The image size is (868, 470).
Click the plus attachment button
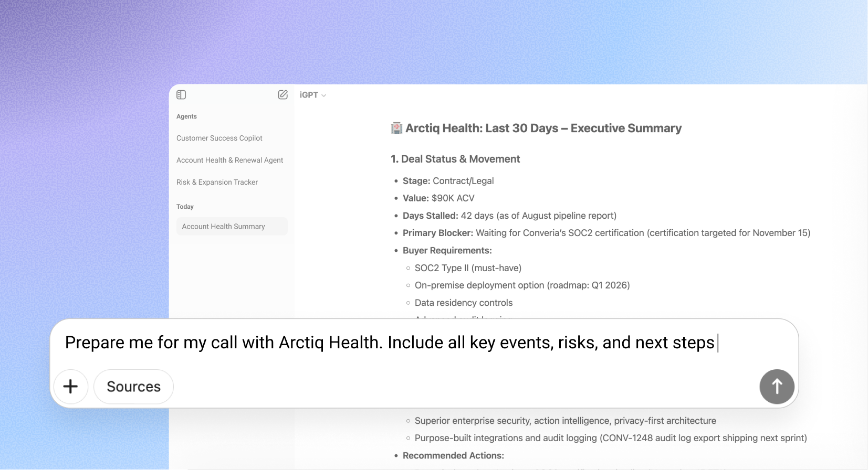(x=71, y=387)
